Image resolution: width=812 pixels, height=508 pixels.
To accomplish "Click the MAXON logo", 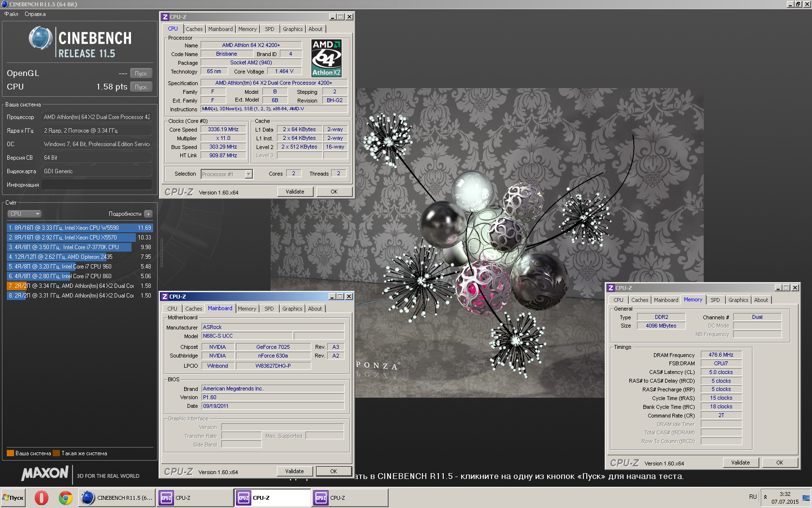I will pos(45,473).
